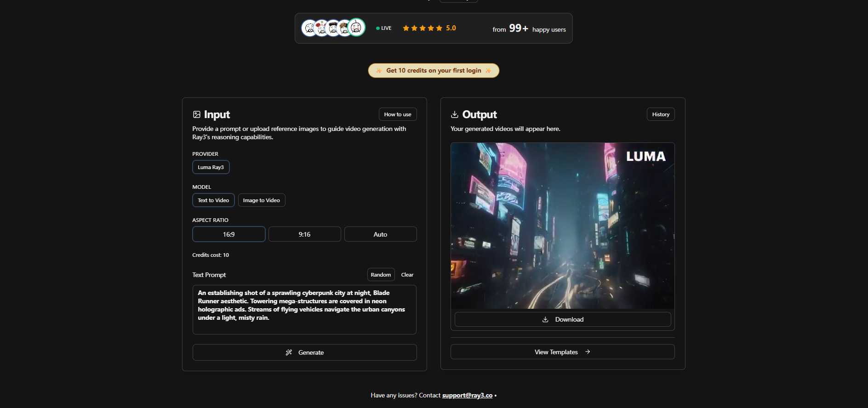Click the five-star rating icons
868x408 pixels.
point(422,28)
